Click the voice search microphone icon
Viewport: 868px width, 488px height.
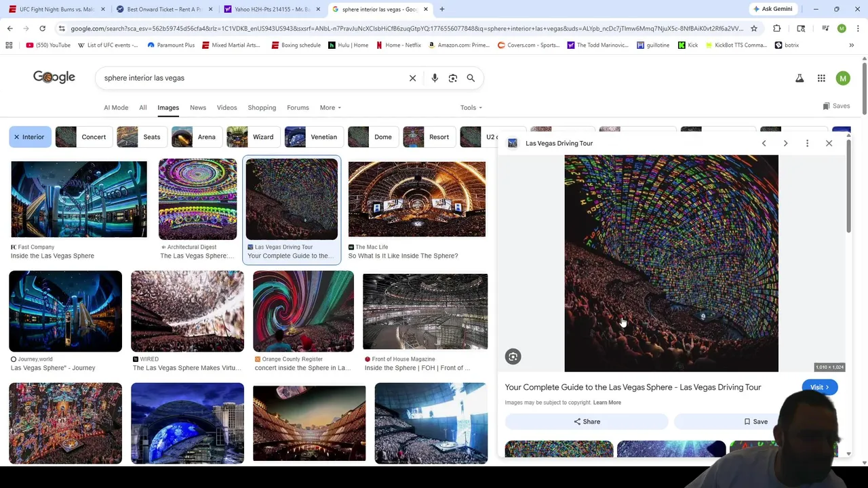pos(435,78)
